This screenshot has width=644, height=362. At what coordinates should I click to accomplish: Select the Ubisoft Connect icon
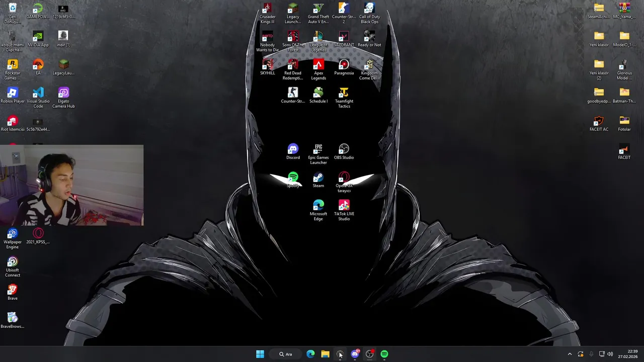tap(13, 267)
